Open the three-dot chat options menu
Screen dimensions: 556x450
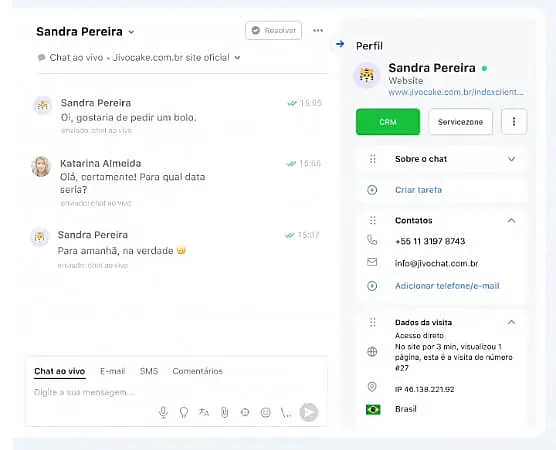coord(318,30)
